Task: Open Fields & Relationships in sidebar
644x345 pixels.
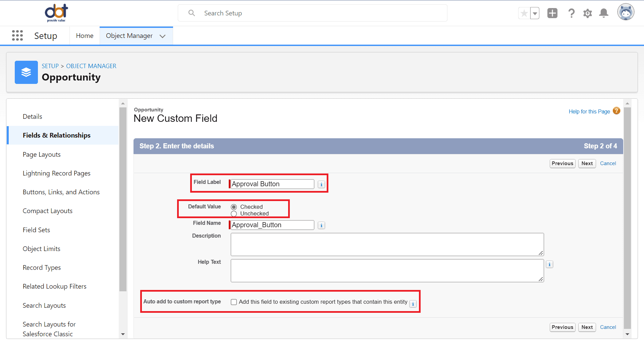Action: (63, 135)
